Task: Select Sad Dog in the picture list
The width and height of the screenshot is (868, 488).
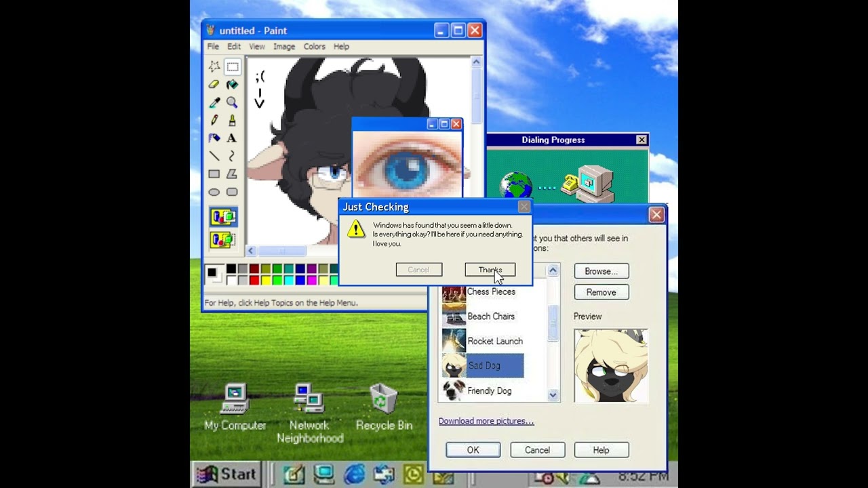Action: pos(482,366)
